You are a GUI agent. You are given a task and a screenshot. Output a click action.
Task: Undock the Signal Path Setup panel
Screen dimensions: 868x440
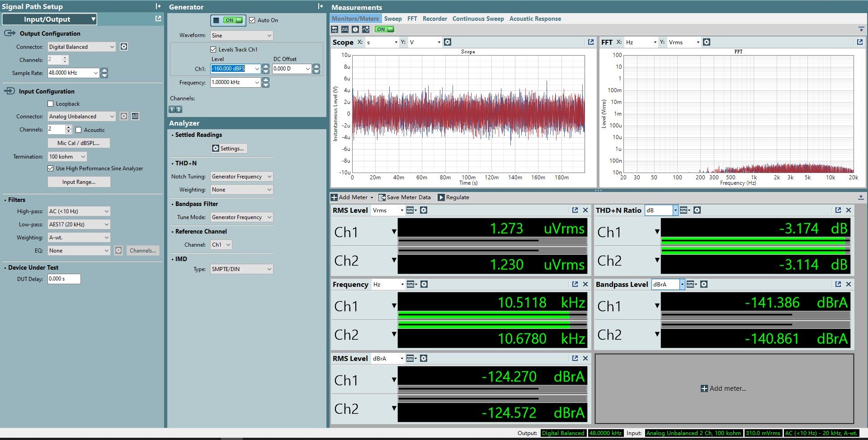click(158, 19)
